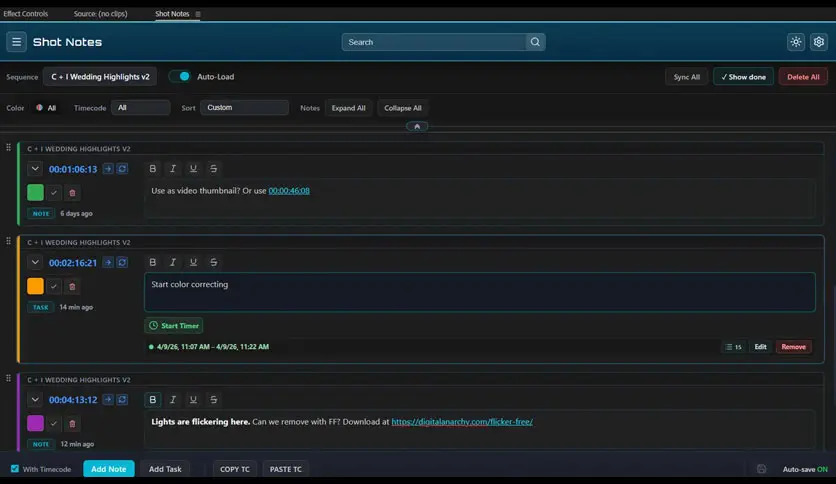The height and width of the screenshot is (484, 836).
Task: Collapse the 00:02:16:21 task chevron
Action: [35, 262]
